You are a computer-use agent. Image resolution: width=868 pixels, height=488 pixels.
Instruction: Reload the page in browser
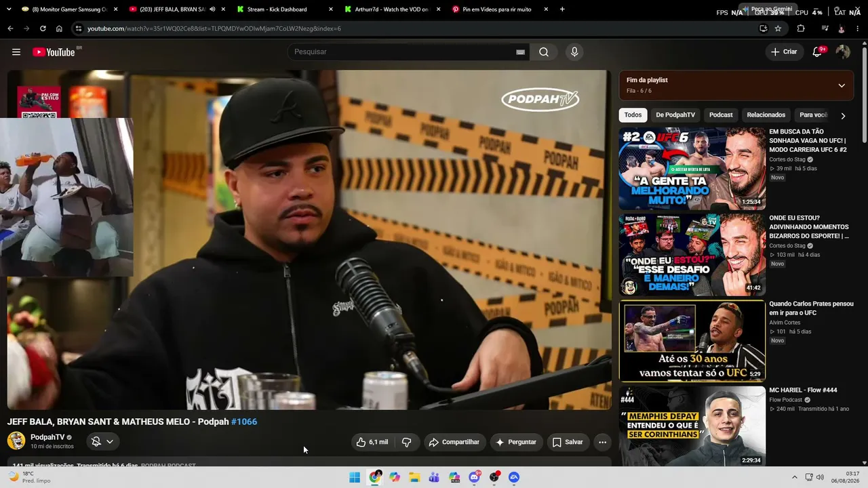pos(43,28)
